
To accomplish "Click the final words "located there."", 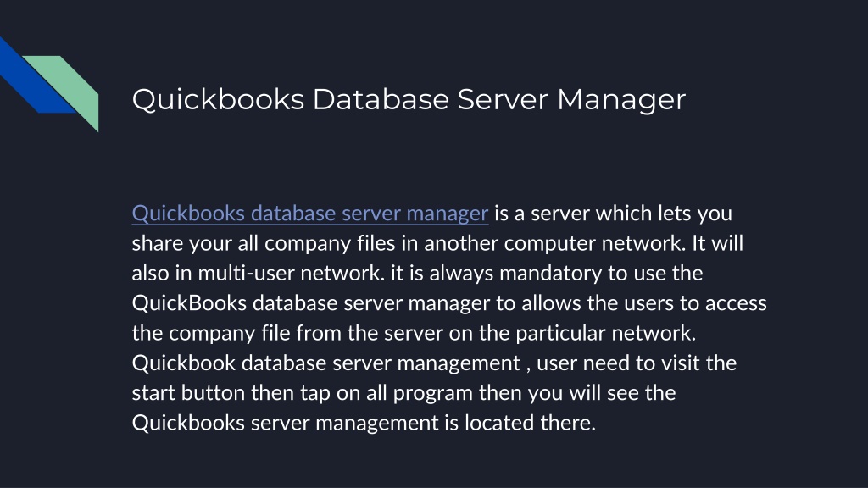I will point(530,423).
